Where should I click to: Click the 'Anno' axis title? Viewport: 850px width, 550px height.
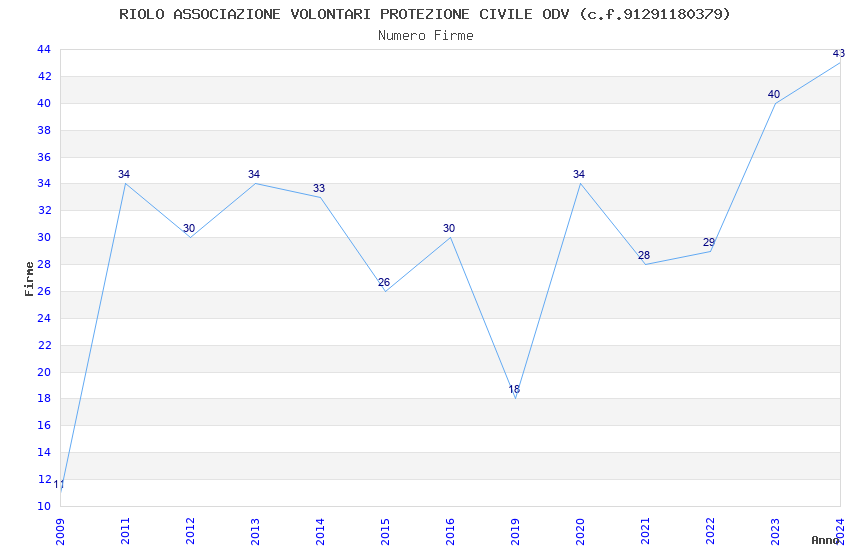coord(825,540)
